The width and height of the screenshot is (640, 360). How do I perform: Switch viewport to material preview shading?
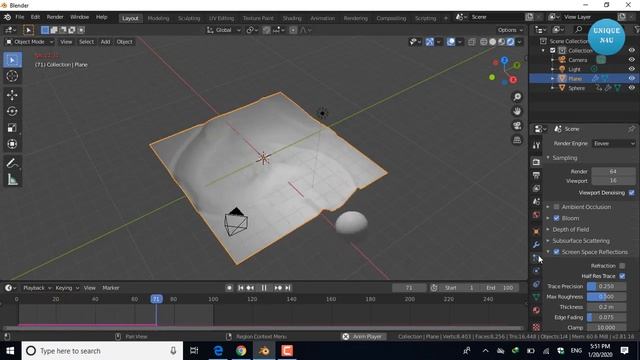[502, 42]
